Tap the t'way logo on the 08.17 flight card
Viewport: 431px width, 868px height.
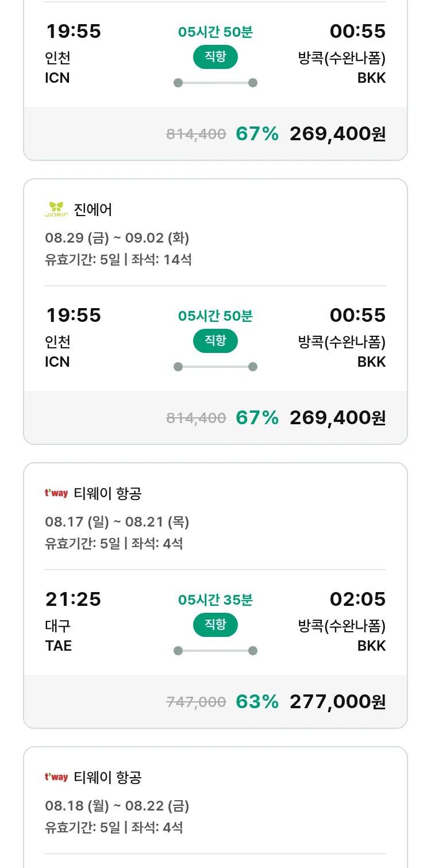pos(56,493)
